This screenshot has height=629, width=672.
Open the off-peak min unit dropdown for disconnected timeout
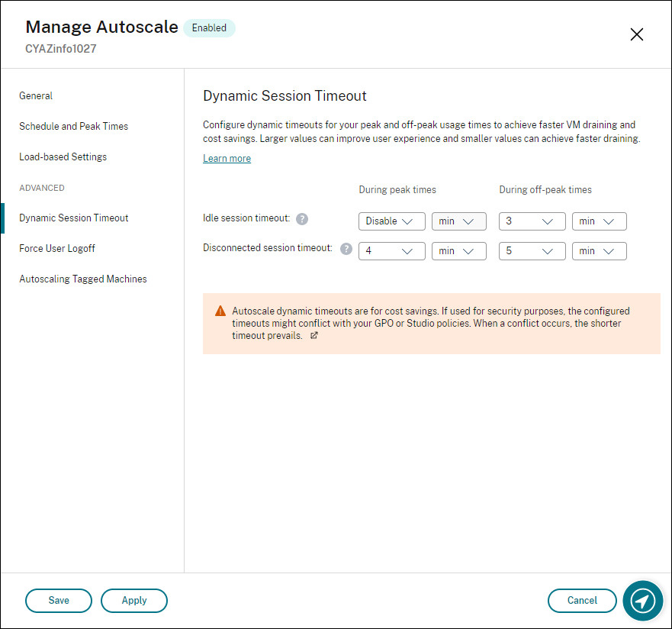(600, 250)
